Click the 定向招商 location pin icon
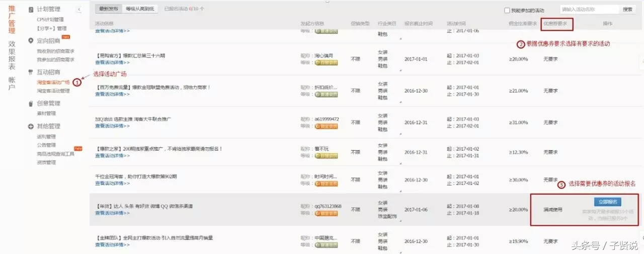The height and width of the screenshot is (254, 644). tap(31, 40)
